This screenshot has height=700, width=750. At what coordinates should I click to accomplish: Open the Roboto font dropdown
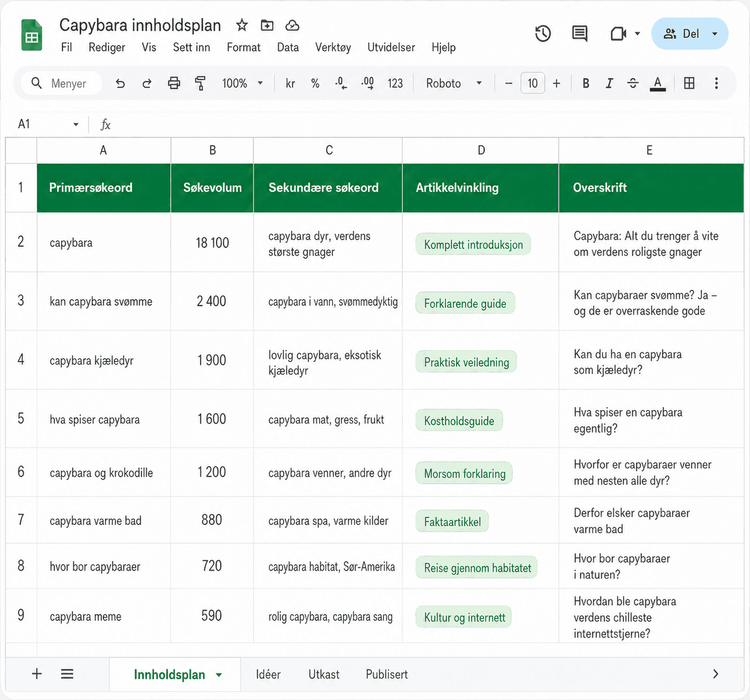[454, 83]
